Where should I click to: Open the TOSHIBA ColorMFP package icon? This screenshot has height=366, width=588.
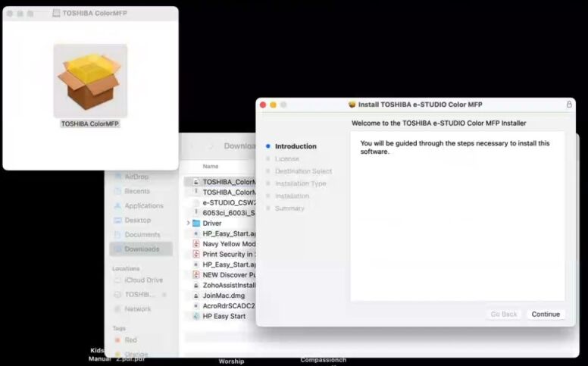coord(90,81)
